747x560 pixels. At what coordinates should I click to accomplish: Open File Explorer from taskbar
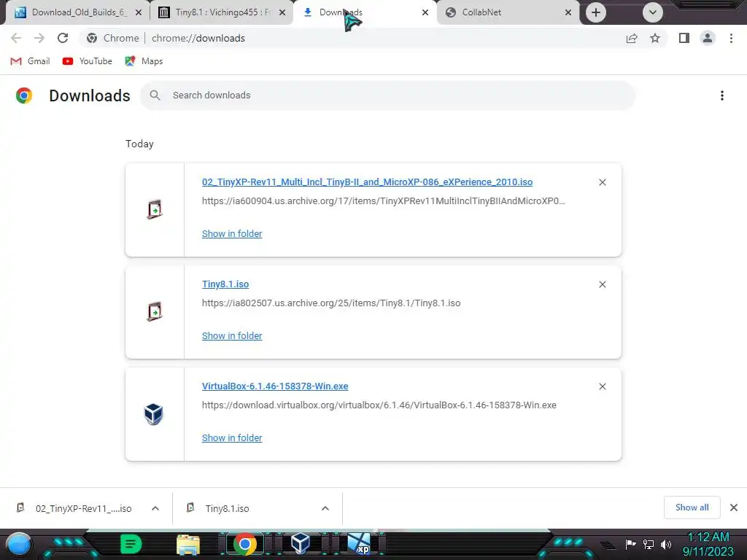[188, 545]
